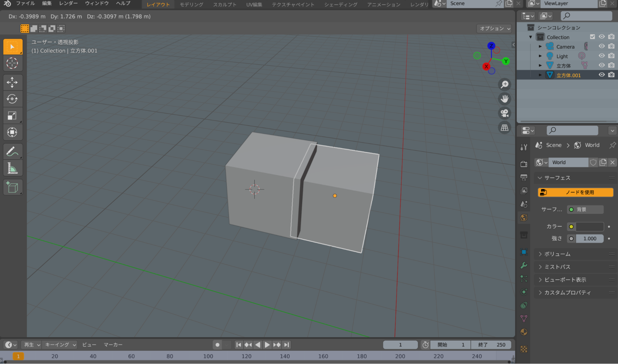Adjust the 強さ 1.000 value field
Image resolution: width=618 pixels, height=364 pixels.
tap(589, 239)
